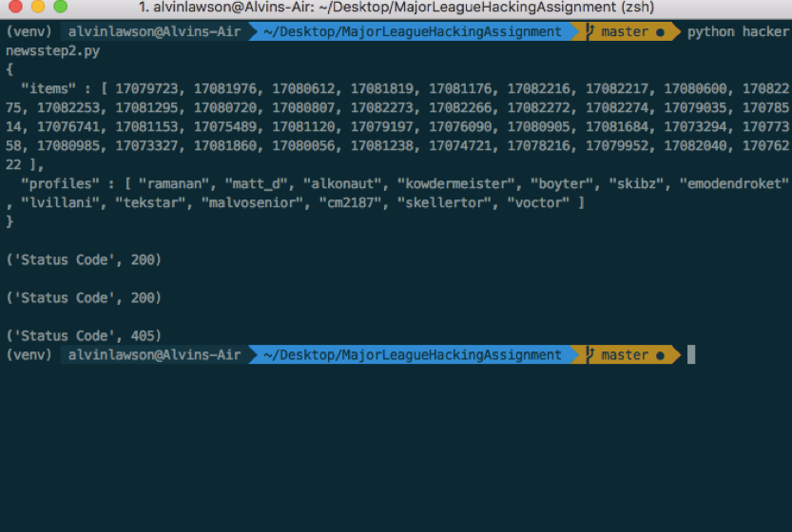Image resolution: width=792 pixels, height=532 pixels.
Task: Click the git branch icon beside the python command prompt
Action: pos(589,31)
